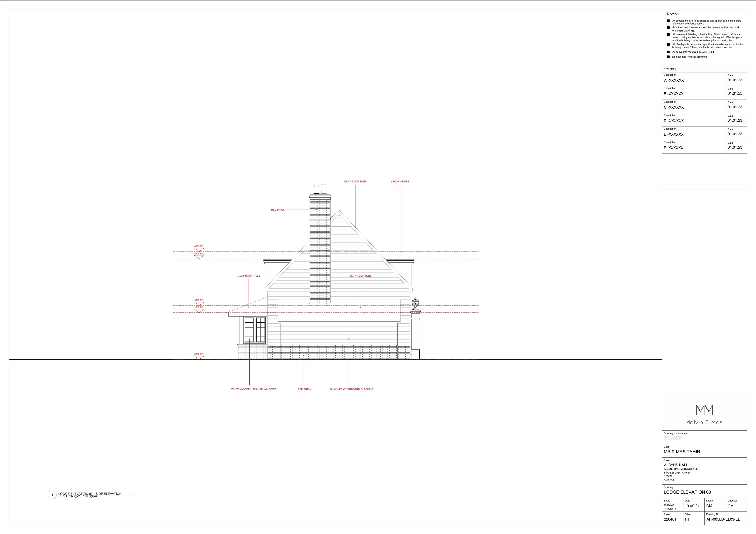Image resolution: width=756 pixels, height=534 pixels.
Task: Select the LEAD DORMER annotation label
Action: point(400,182)
